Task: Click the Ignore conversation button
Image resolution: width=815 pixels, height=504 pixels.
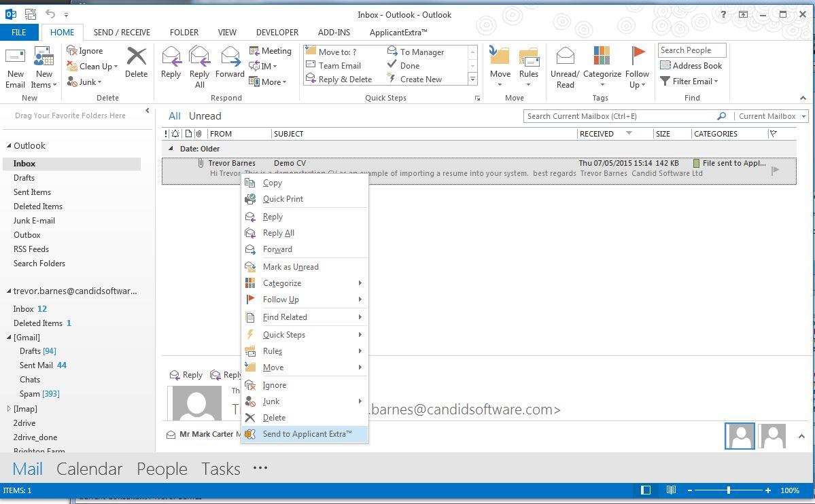Action: pos(85,50)
